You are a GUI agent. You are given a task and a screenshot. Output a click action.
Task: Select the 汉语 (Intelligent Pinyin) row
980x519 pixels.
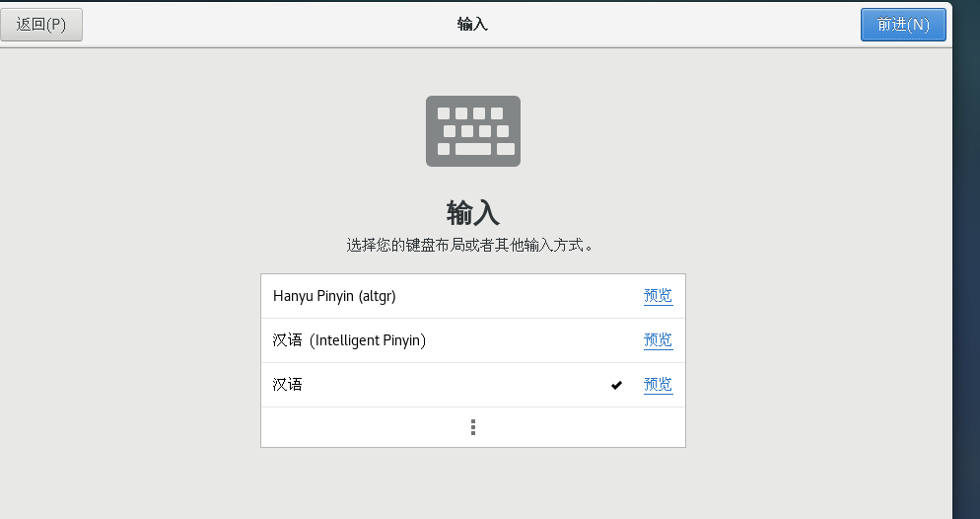(473, 340)
